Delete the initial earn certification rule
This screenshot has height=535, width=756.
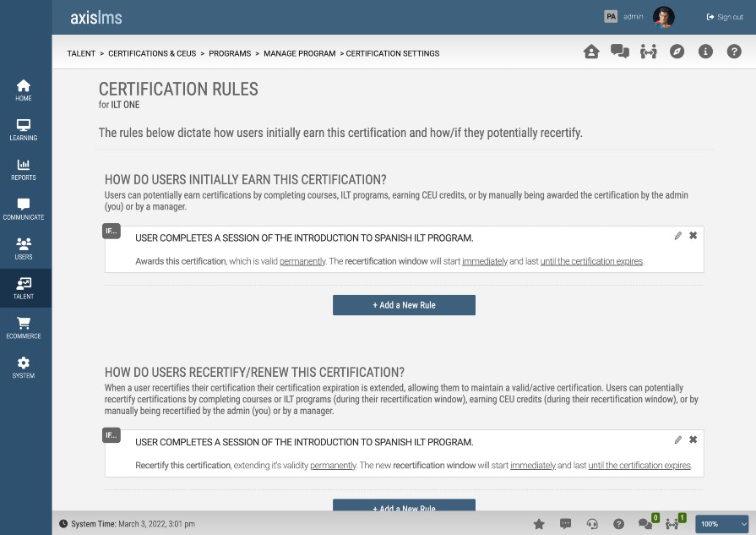tap(693, 236)
